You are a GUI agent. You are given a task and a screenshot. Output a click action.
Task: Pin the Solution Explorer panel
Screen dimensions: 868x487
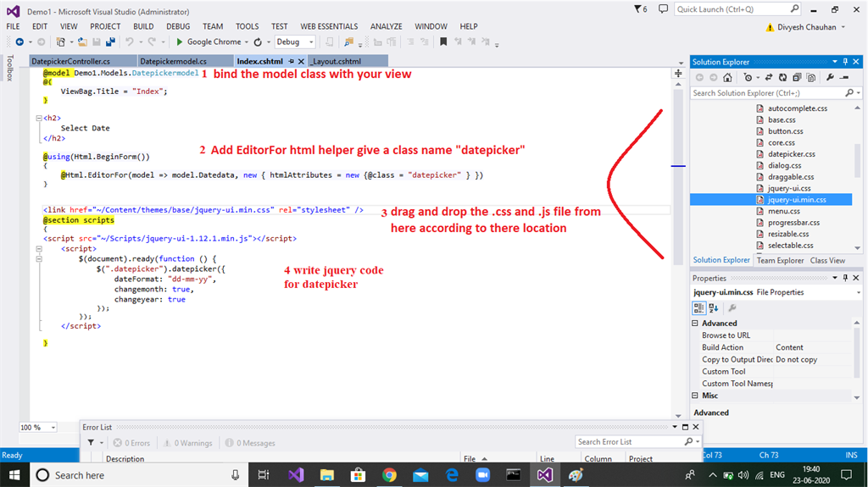point(845,62)
